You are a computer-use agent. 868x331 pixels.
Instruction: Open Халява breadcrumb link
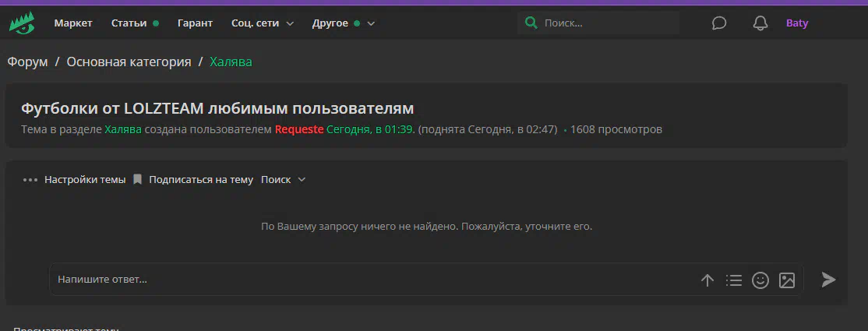(231, 62)
